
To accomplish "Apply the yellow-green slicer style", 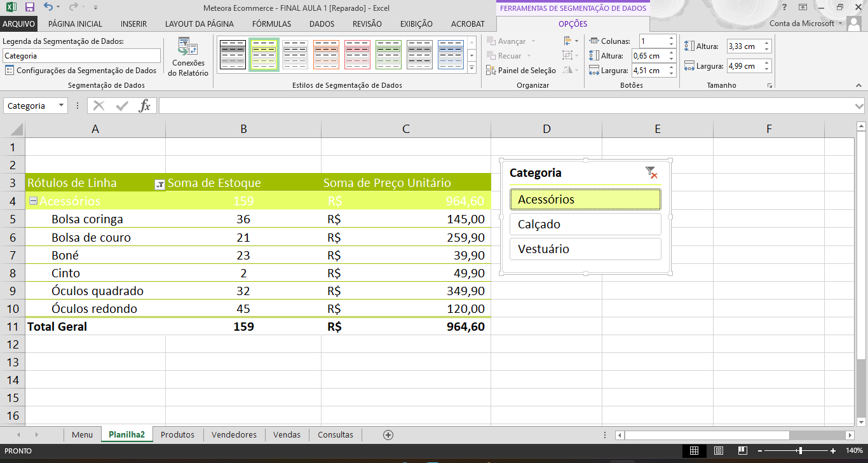I will point(264,55).
